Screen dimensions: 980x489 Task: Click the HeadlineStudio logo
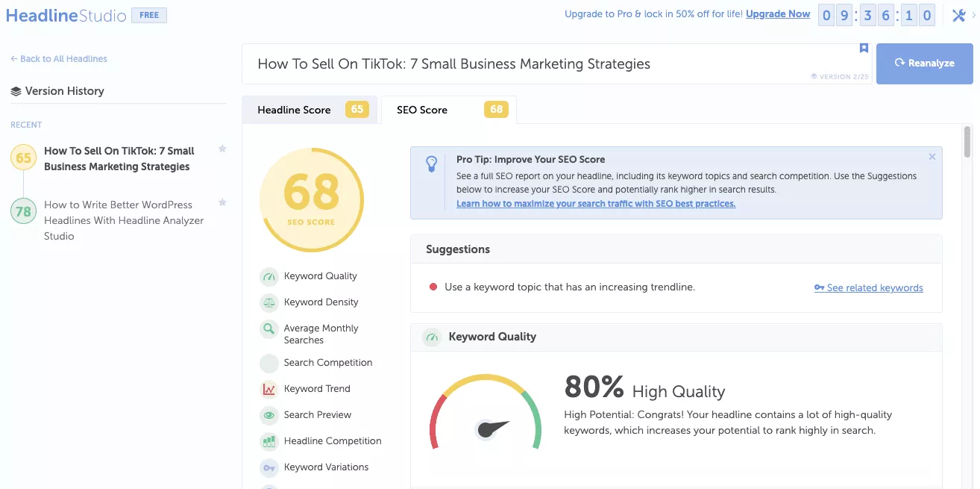66,15
